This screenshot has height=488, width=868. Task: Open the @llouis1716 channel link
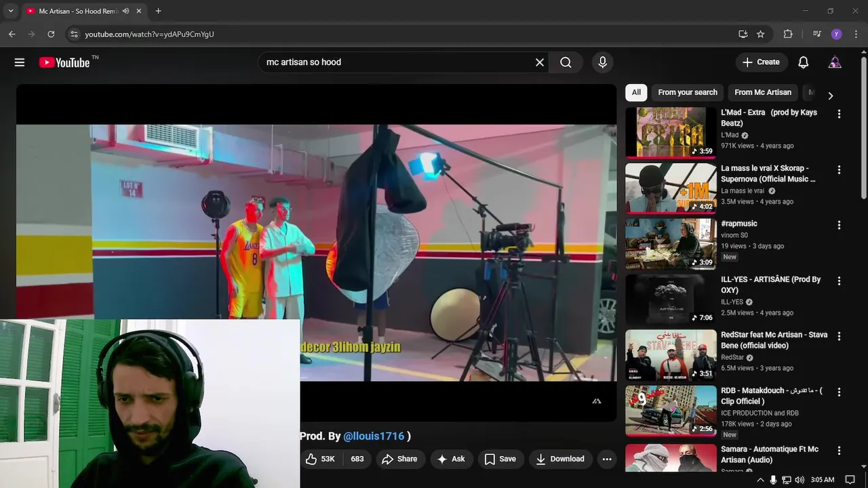374,436
